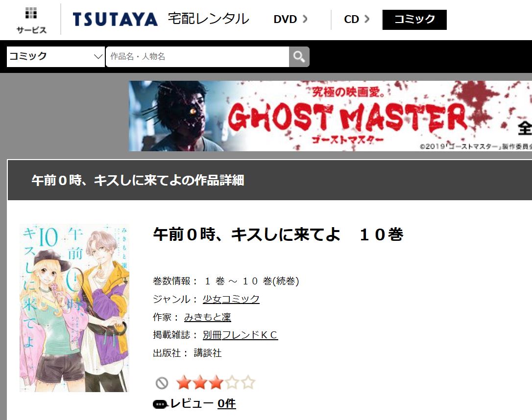Viewport: 532px width, 420px height.
Task: Open the 少女コミック genre link
Action: click(x=231, y=299)
